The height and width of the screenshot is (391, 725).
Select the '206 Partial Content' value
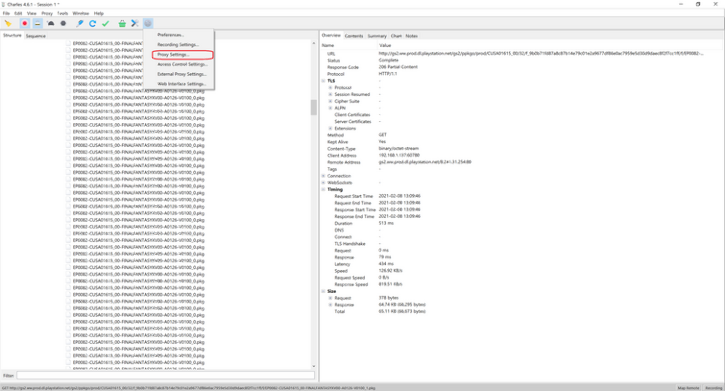398,67
